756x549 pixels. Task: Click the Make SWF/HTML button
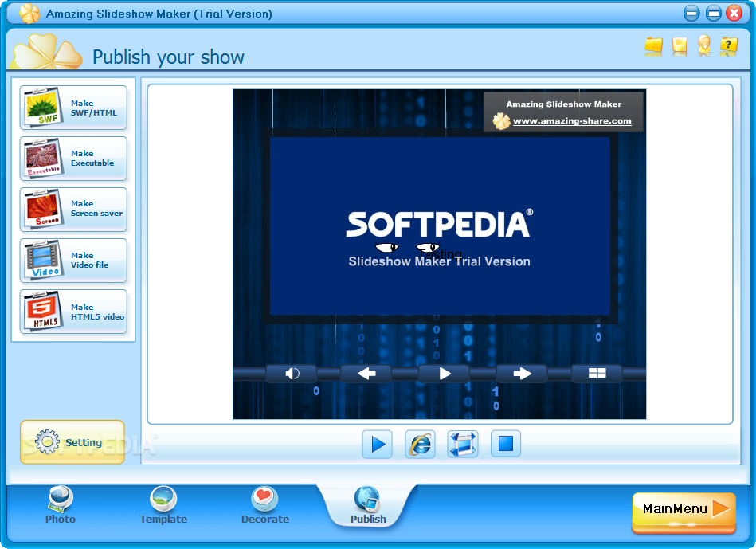click(x=73, y=108)
